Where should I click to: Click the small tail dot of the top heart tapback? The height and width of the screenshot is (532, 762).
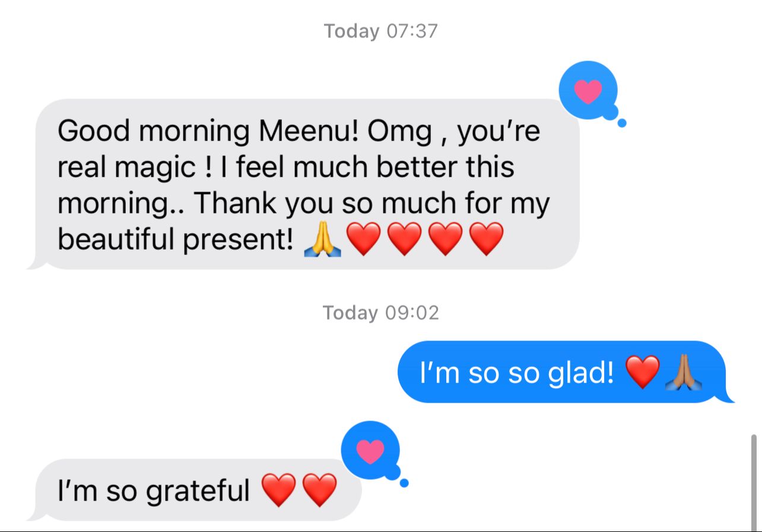622,123
